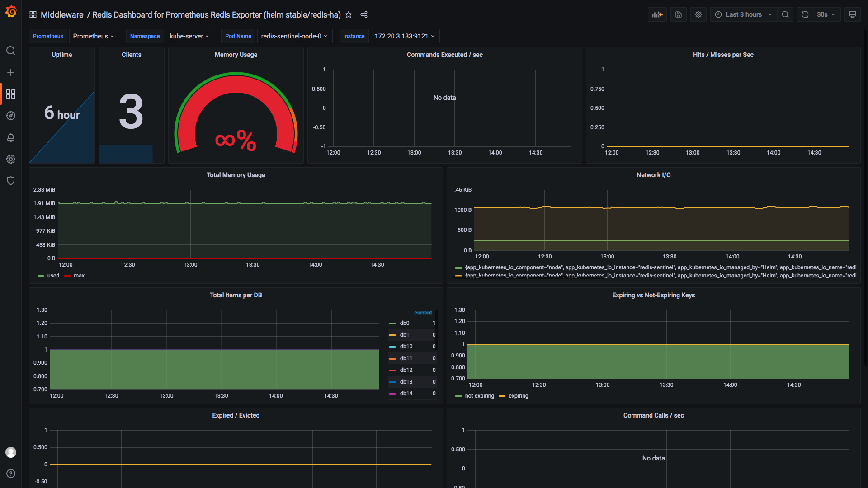Open the Total Memory Usage panel title menu
868x488 pixels.
(236, 175)
